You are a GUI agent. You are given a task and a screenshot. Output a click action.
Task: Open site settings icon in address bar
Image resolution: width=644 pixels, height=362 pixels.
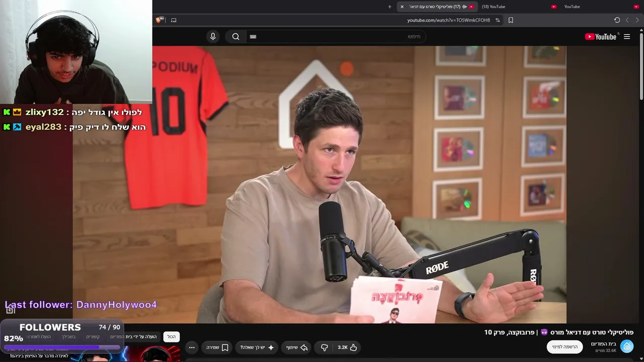click(498, 20)
